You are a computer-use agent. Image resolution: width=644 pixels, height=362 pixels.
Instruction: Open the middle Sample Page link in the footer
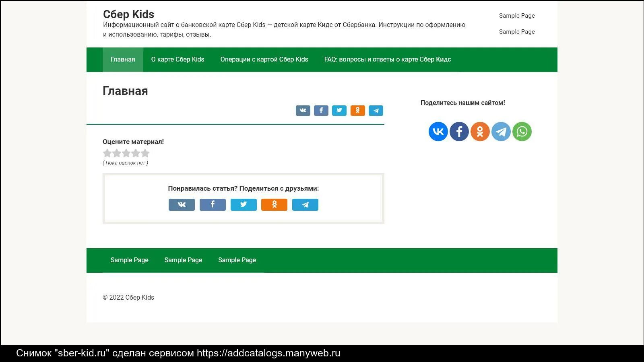coord(183,260)
